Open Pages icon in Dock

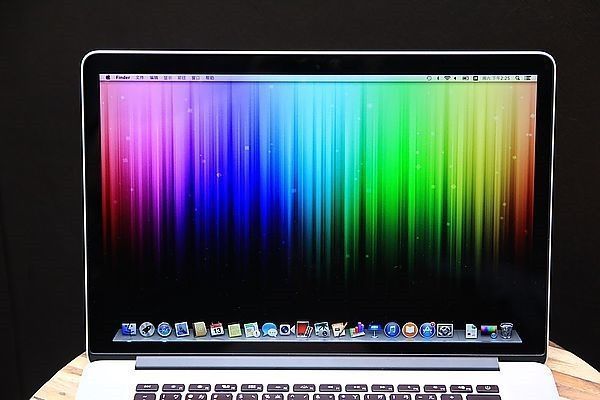coord(339,330)
